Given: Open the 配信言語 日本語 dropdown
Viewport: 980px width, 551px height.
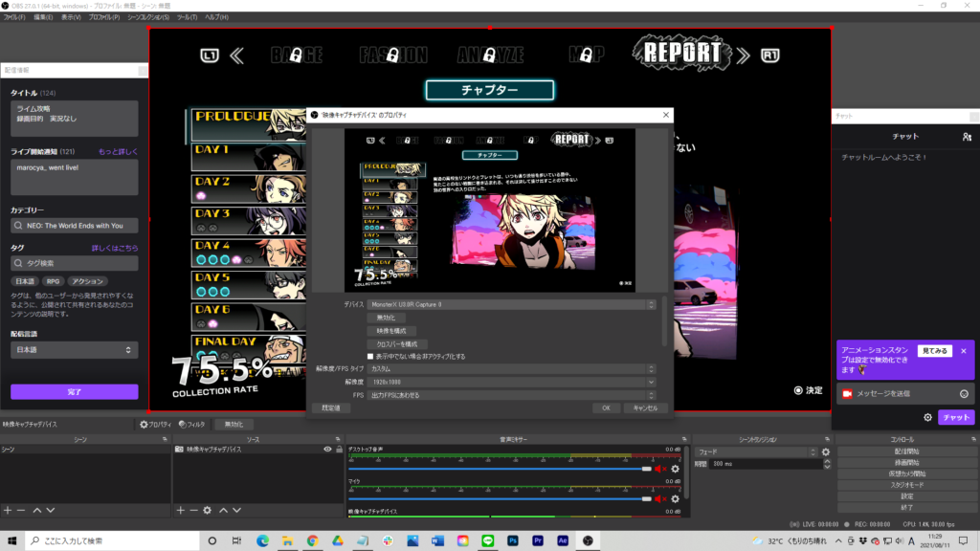Looking at the screenshot, I should click(x=75, y=350).
